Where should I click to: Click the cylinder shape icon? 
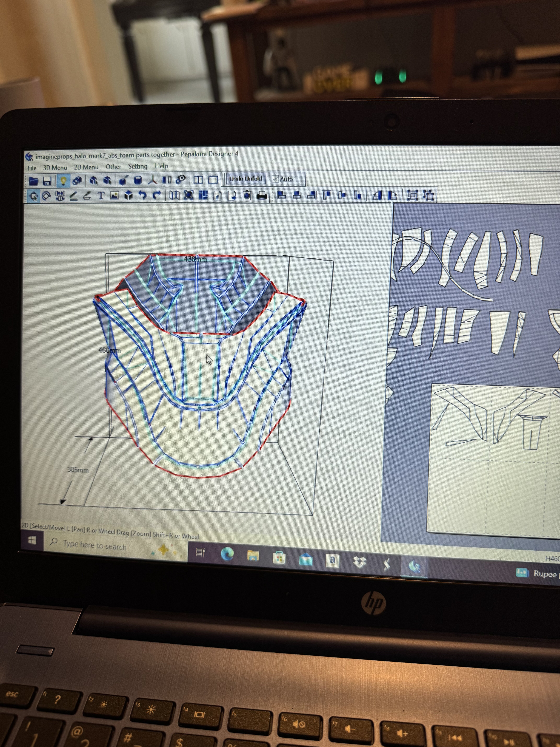138,180
